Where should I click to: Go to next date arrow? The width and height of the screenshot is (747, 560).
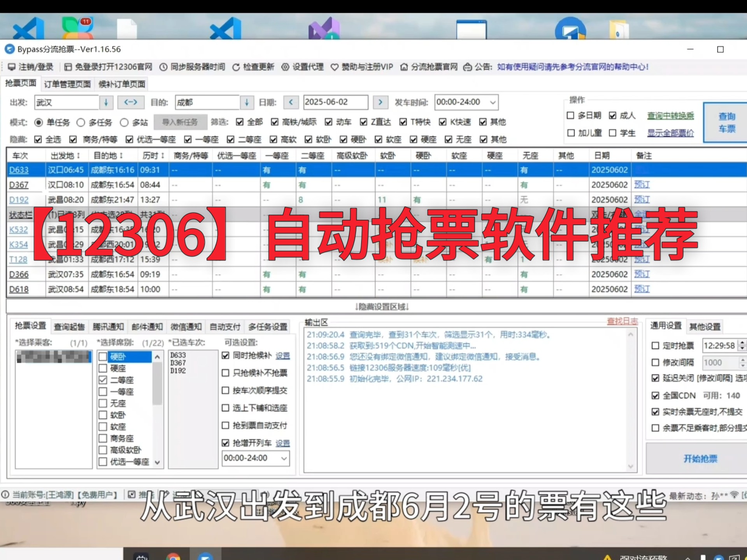click(380, 102)
